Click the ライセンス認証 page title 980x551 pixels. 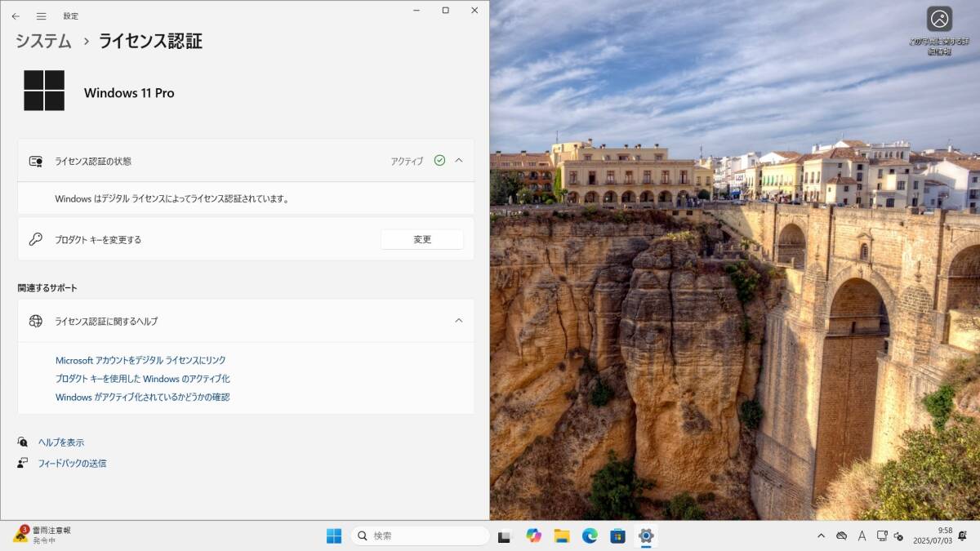coord(150,41)
